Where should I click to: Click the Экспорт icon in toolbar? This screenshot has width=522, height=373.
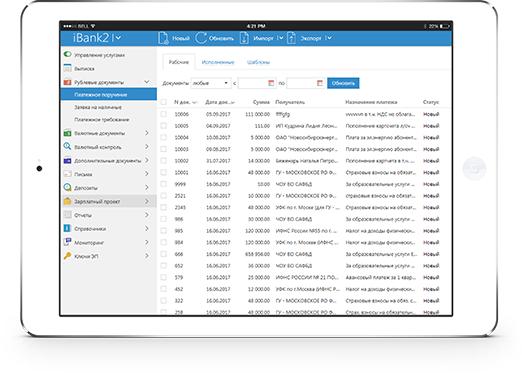coord(291,38)
